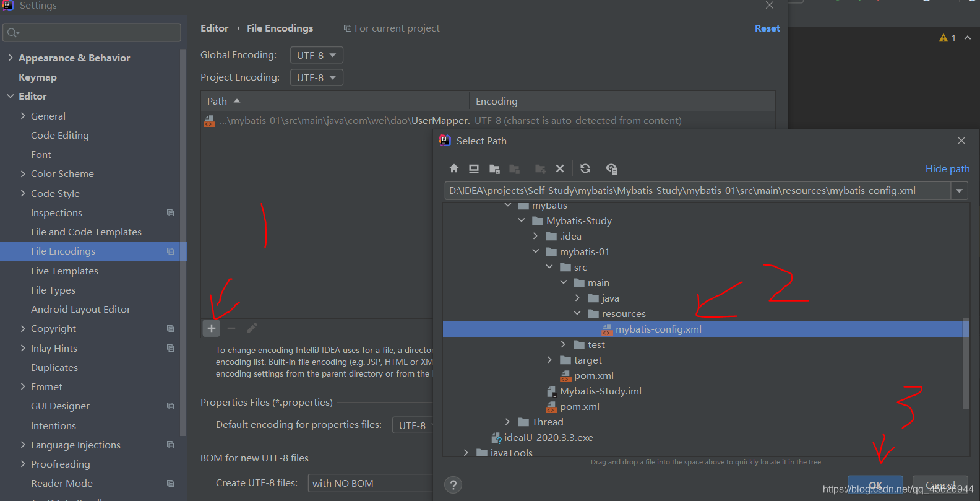Click the path text field in Select Path
Viewport: 980px width, 501px height.
tap(697, 191)
